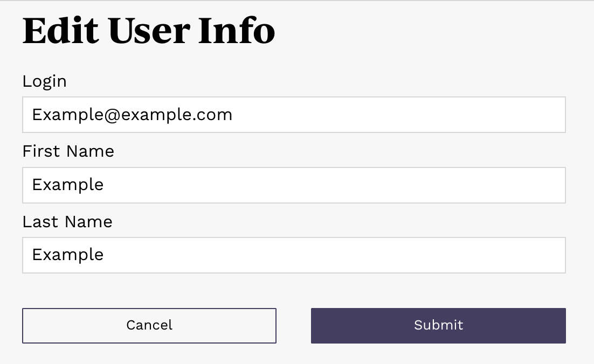This screenshot has height=364, width=594.
Task: Select the Last Name input field
Action: coord(294,255)
